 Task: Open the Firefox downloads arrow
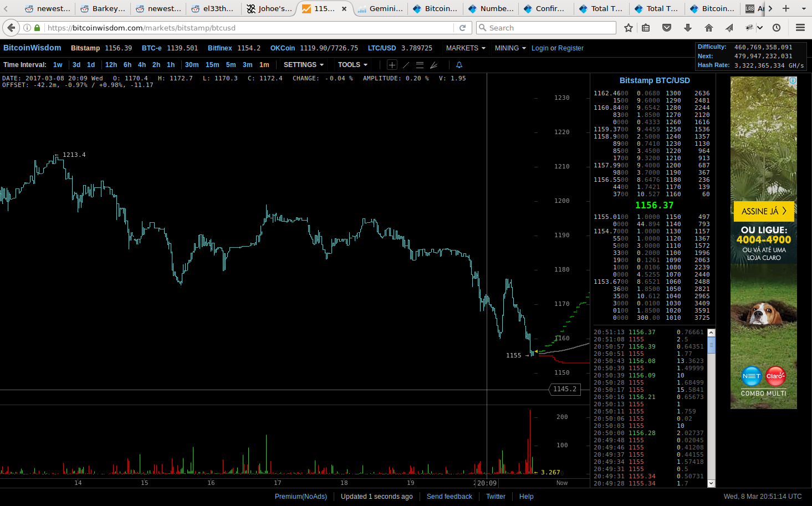pos(688,28)
